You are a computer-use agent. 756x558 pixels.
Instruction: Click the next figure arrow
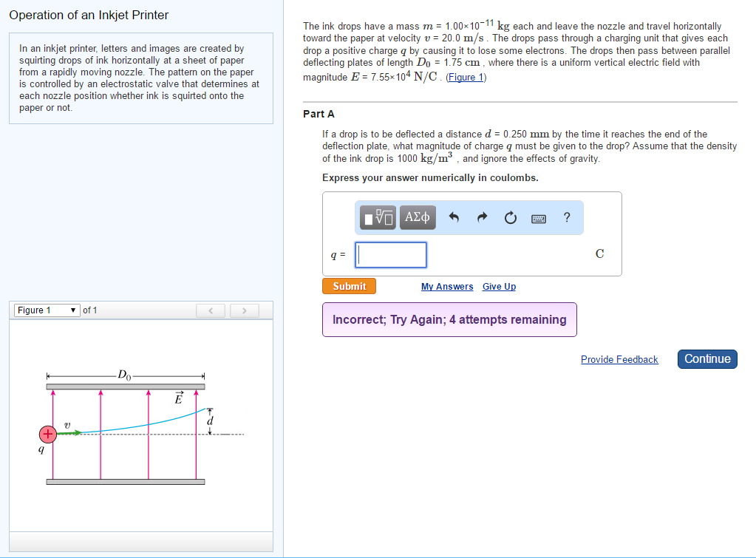pyautogui.click(x=244, y=310)
